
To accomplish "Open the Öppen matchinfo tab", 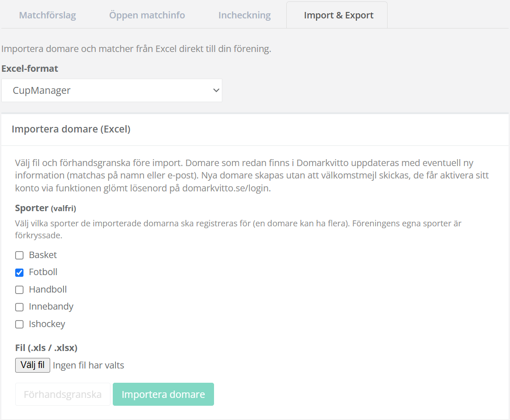I will coord(147,15).
